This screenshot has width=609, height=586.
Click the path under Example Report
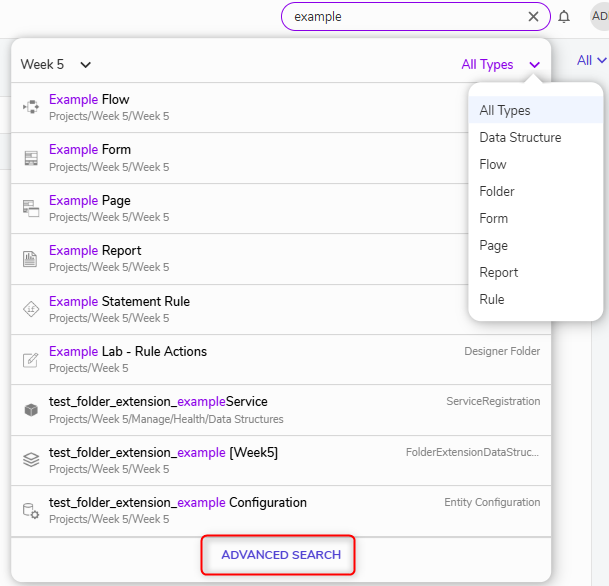coord(109,267)
